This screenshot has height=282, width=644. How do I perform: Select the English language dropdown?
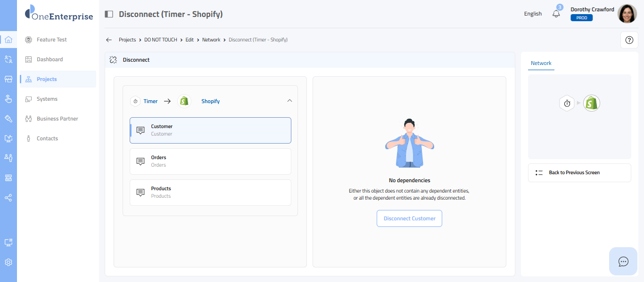coord(533,14)
